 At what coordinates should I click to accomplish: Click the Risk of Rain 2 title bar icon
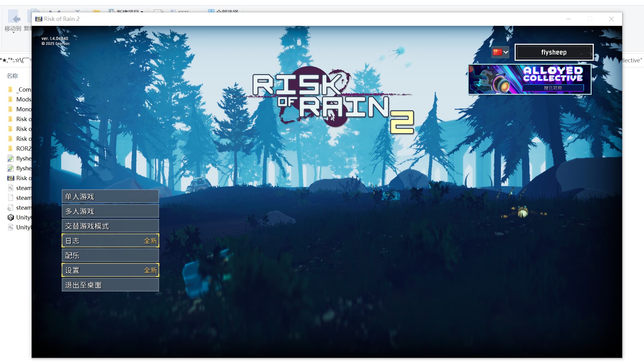38,19
